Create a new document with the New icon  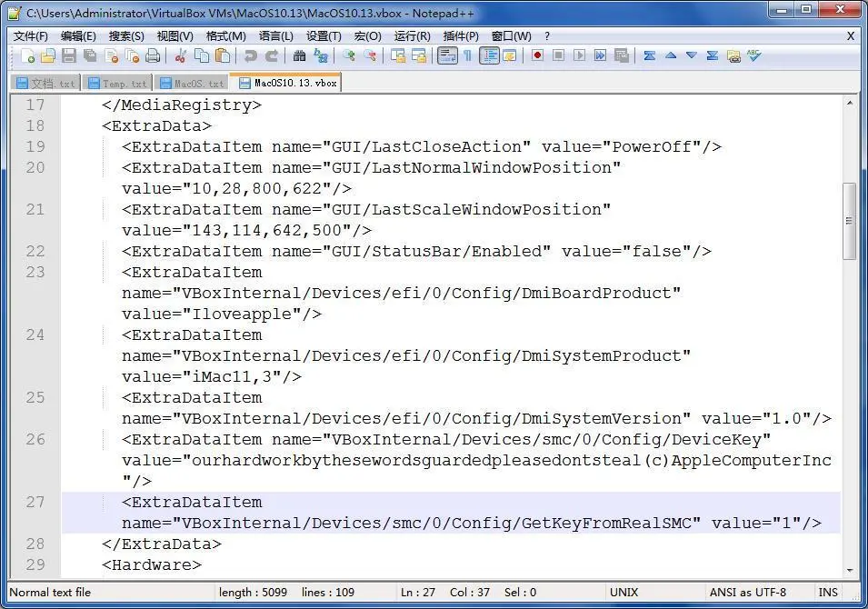coord(27,56)
